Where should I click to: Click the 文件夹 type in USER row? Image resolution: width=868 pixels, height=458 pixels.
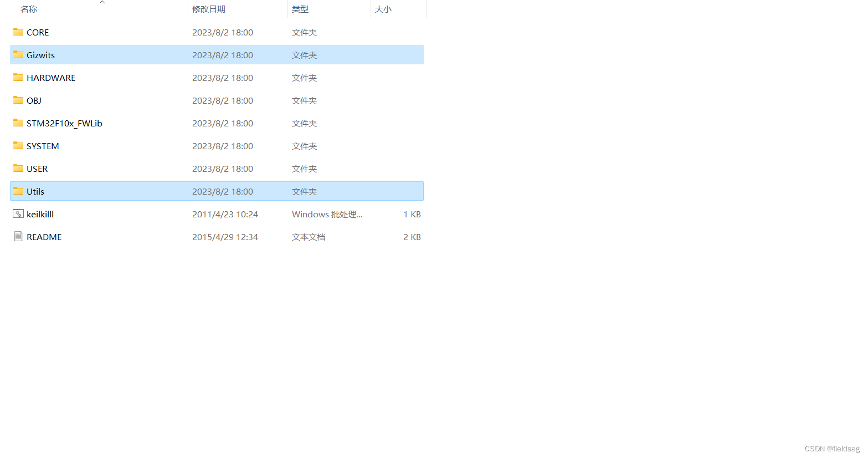(304, 169)
